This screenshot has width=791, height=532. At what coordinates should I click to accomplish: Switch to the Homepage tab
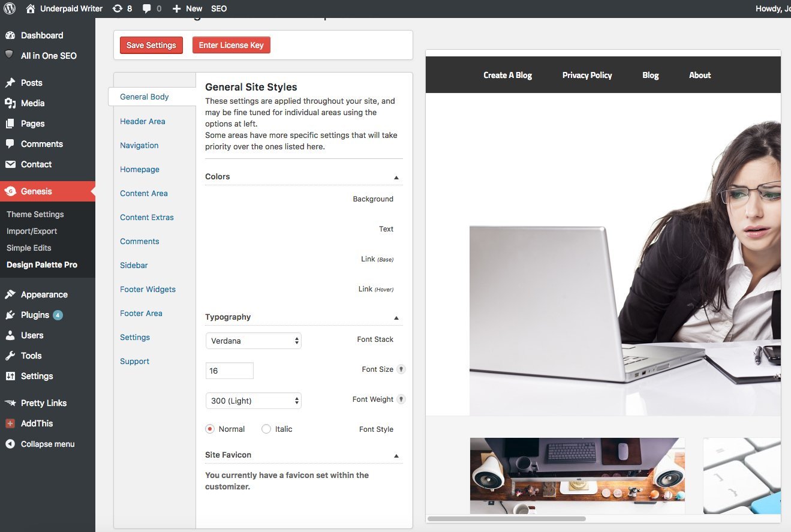(140, 169)
